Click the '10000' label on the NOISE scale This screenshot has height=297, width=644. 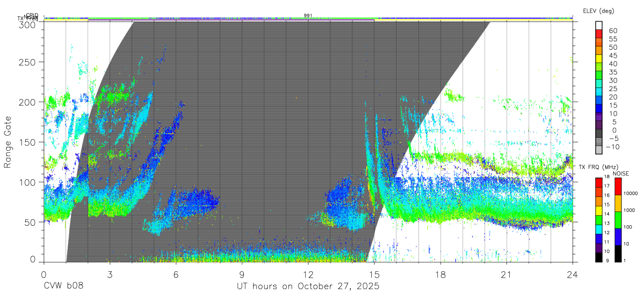[630, 193]
